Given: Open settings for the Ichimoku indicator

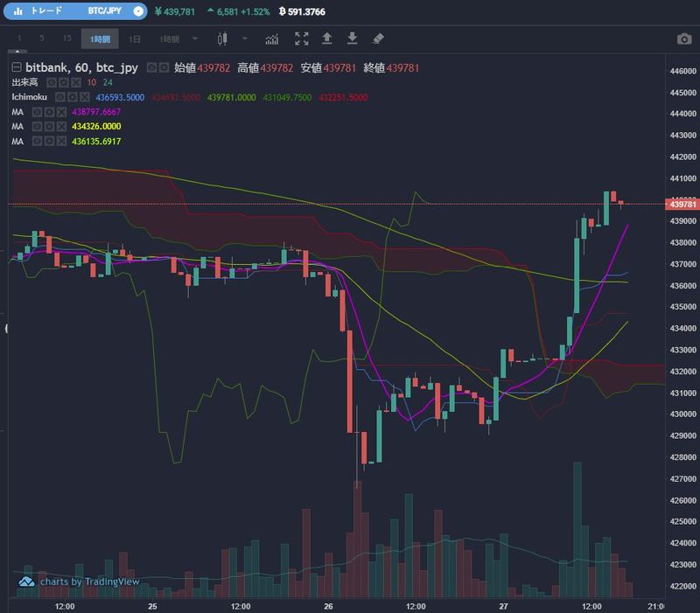Looking at the screenshot, I should click(73, 97).
